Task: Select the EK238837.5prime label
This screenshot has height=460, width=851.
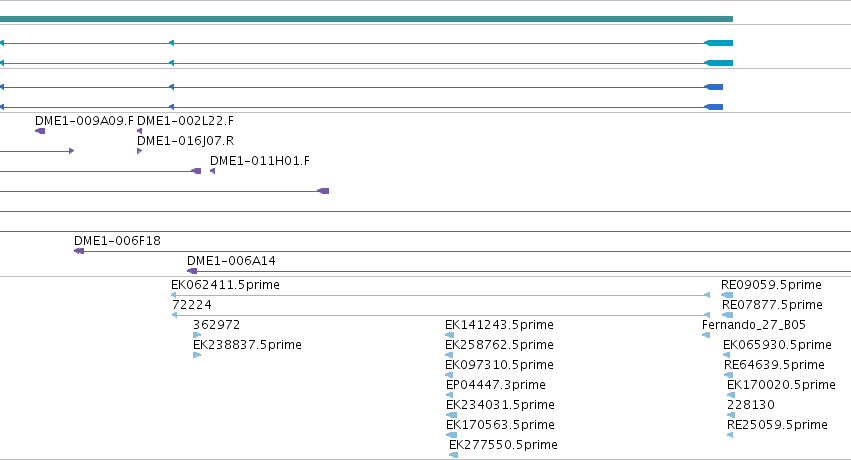Action: coord(247,344)
